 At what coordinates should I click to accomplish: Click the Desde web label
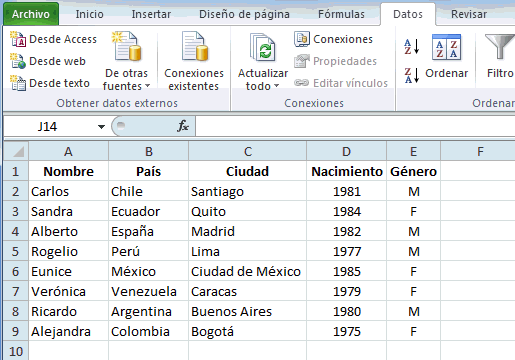point(57,61)
